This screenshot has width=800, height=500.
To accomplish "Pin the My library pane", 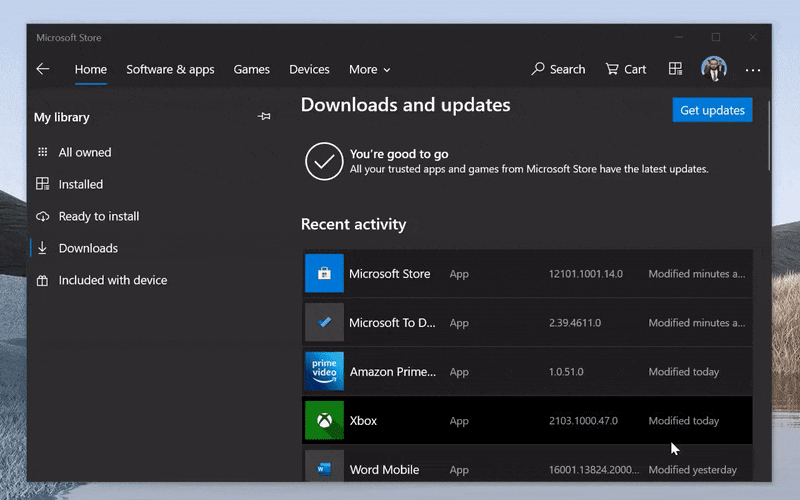I will 264,116.
